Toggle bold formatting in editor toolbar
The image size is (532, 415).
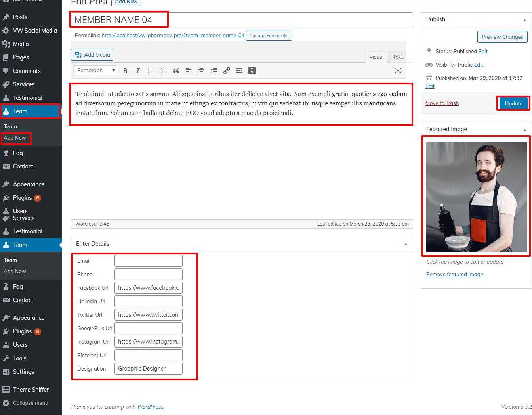[125, 71]
